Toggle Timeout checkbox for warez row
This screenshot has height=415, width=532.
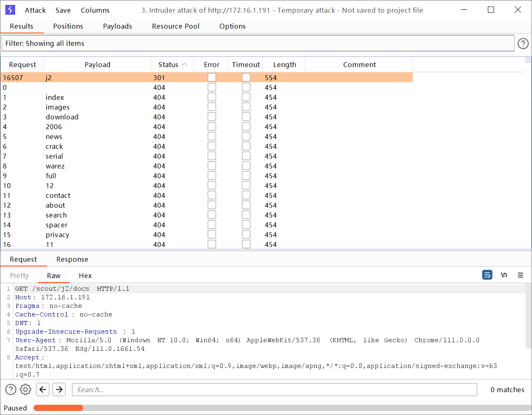coord(246,166)
